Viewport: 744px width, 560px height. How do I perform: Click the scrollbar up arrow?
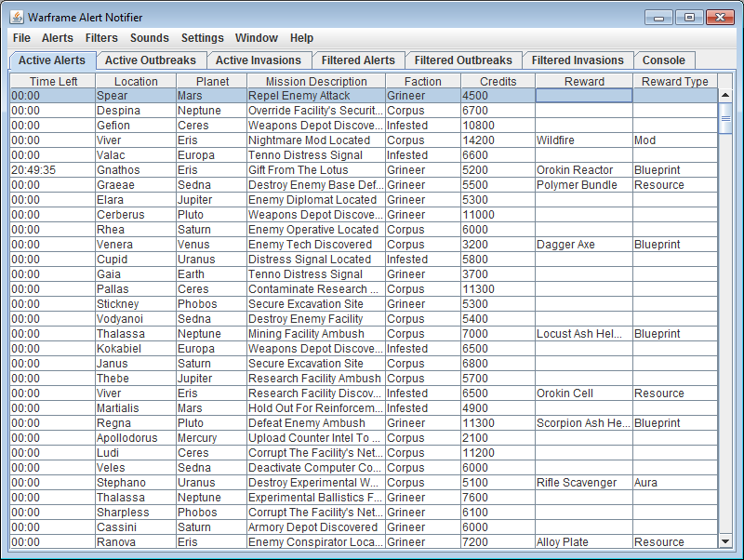(725, 95)
